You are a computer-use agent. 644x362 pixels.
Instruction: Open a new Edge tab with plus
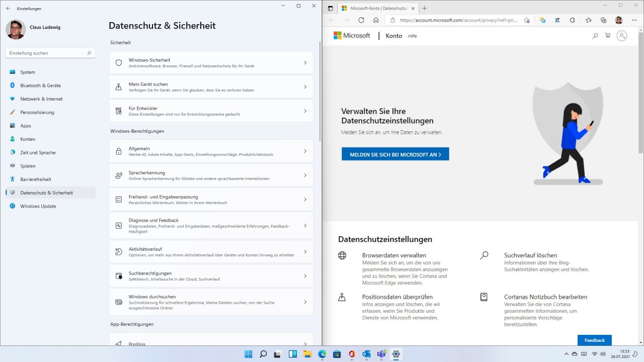tap(424, 8)
